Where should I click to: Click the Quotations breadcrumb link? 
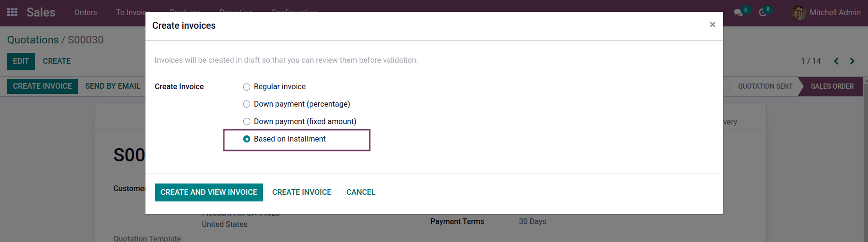coord(33,40)
